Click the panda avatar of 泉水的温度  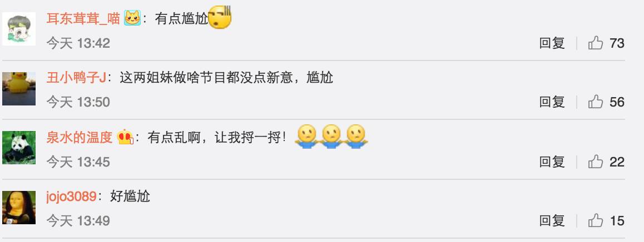point(19,148)
